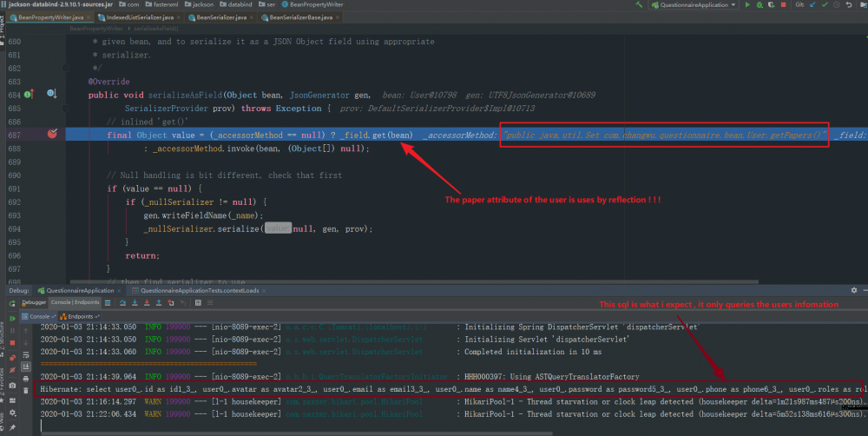
Task: Click the Debug bug icon in top toolbar
Action: pos(759,5)
